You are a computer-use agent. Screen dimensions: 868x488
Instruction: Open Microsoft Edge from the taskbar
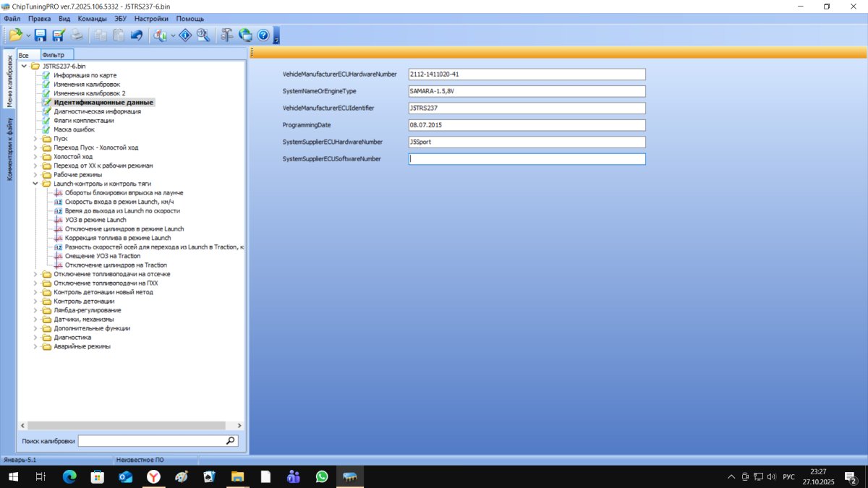[x=69, y=476]
